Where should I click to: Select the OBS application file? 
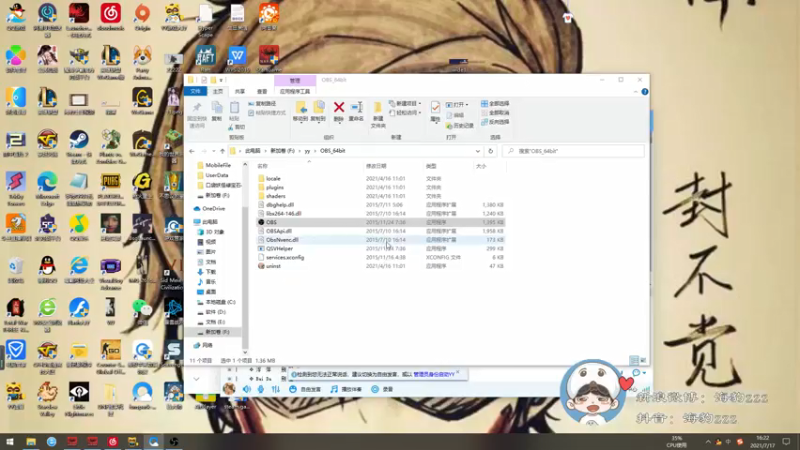tap(380, 222)
